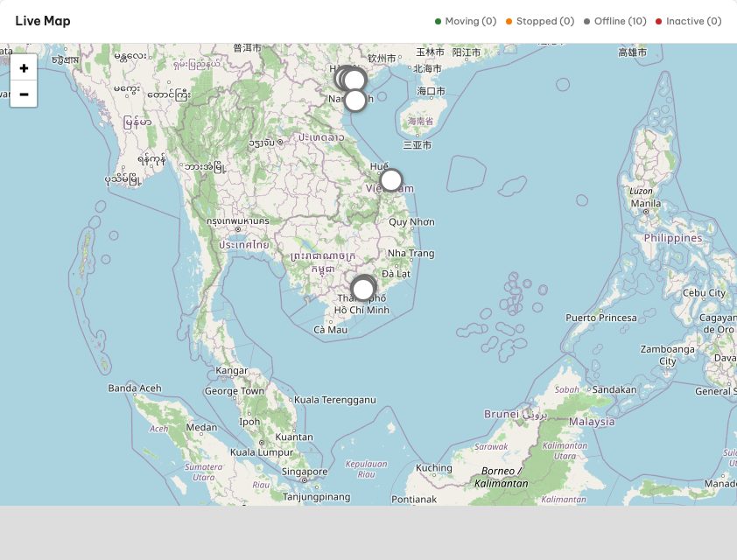Click the Sarawak region label

pyautogui.click(x=491, y=447)
